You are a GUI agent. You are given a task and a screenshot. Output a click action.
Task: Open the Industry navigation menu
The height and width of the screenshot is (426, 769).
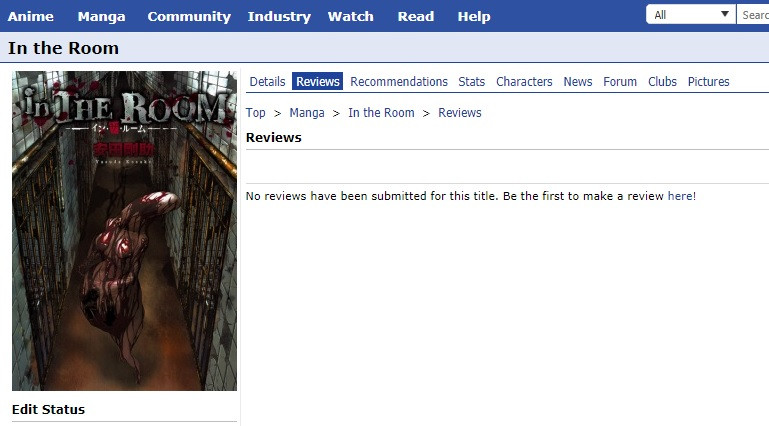(x=279, y=16)
